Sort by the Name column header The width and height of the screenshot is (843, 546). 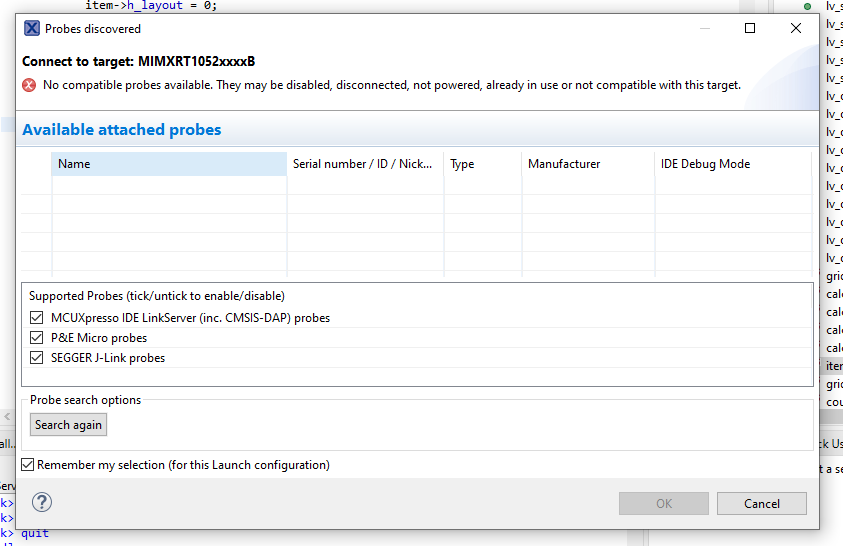pos(168,164)
